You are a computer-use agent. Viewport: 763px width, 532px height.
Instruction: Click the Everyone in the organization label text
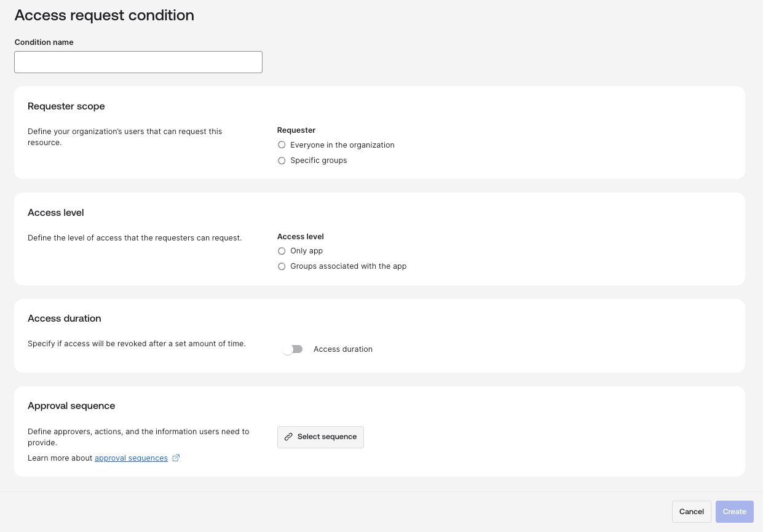342,145
